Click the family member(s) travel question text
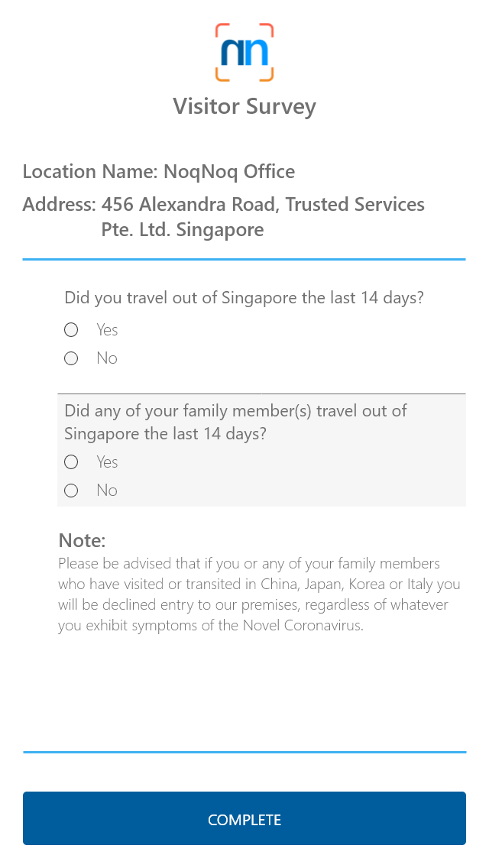Image resolution: width=489 pixels, height=868 pixels. tap(235, 422)
